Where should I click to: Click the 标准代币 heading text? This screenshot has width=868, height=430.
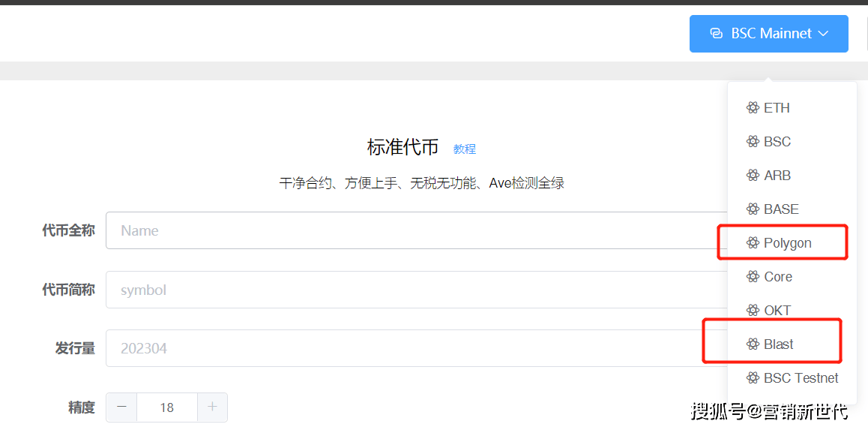click(x=403, y=147)
